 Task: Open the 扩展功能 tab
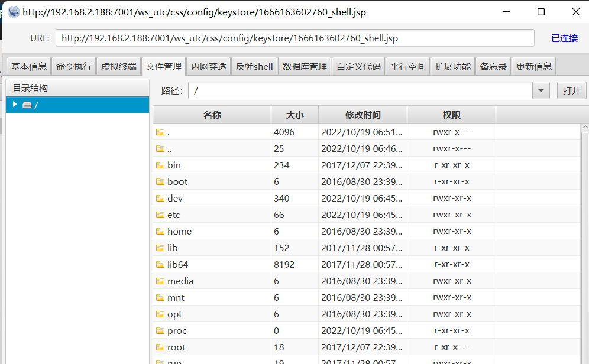click(452, 66)
